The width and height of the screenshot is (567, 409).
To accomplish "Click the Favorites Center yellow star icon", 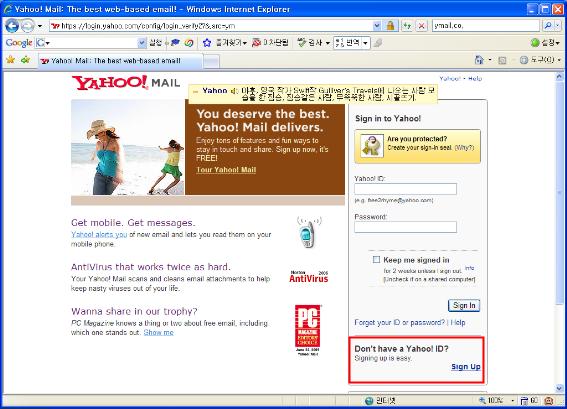I will coord(10,60).
